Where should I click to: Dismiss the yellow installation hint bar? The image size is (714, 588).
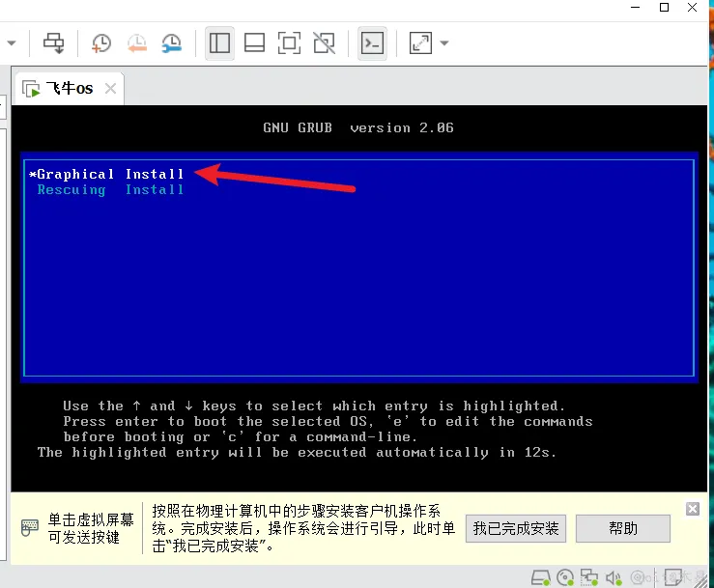(693, 509)
